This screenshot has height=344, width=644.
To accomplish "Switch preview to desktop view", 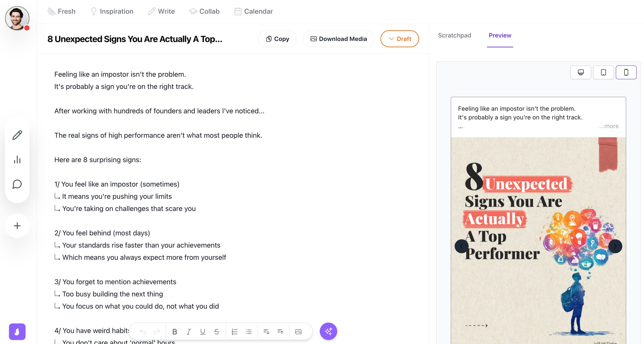I will (580, 72).
